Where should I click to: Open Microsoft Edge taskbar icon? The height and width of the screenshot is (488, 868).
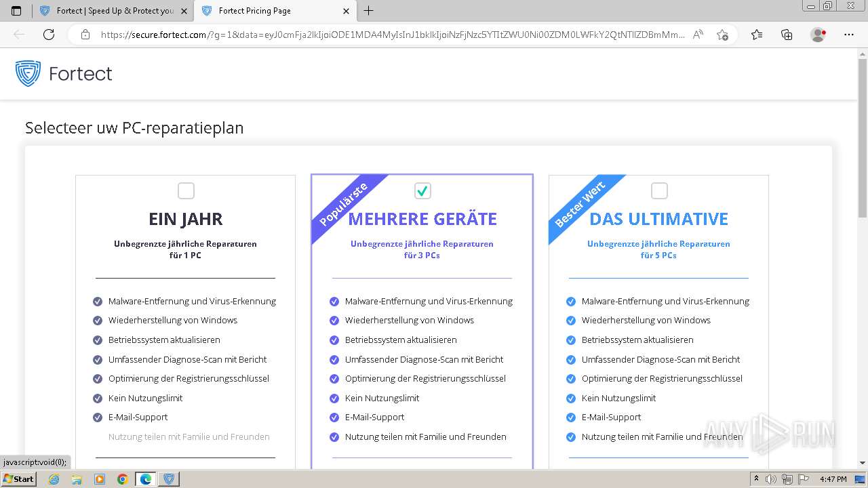pos(146,479)
